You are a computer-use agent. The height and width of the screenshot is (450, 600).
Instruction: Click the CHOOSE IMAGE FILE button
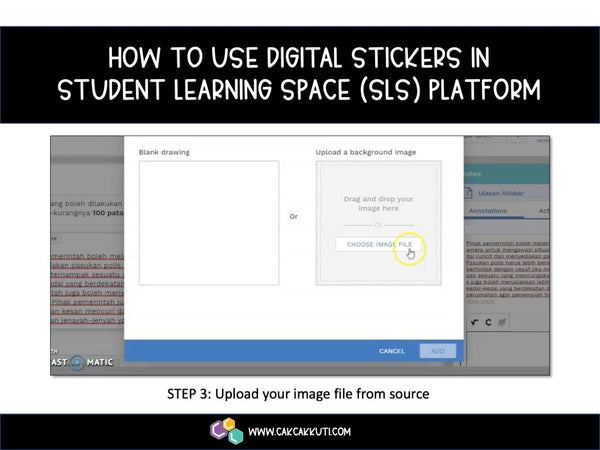tap(379, 244)
